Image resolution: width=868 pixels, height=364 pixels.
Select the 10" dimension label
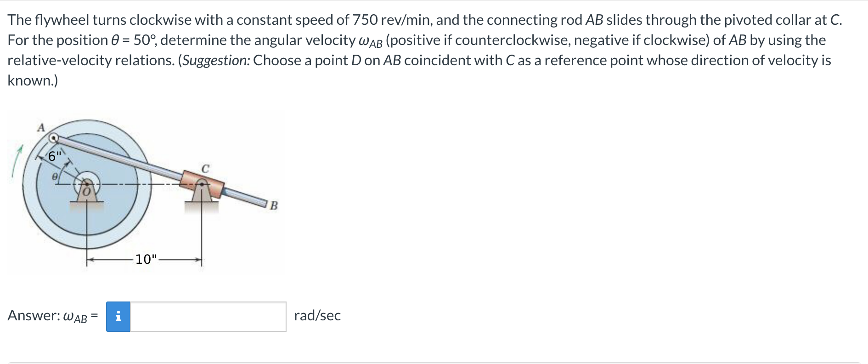[145, 259]
